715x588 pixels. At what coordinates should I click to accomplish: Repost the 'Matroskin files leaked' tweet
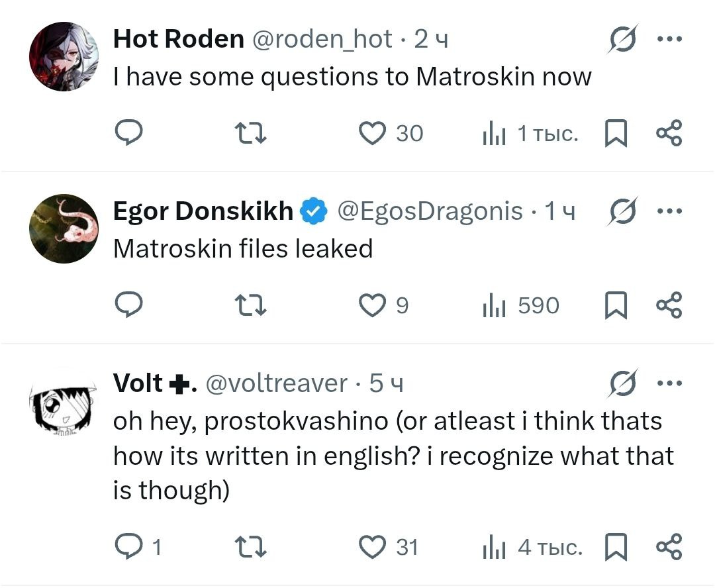(252, 305)
